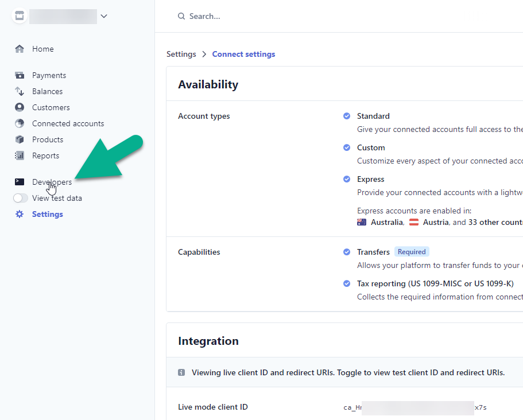523x420 pixels.
Task: Go to Settings breadcrumb link
Action: pyautogui.click(x=181, y=54)
